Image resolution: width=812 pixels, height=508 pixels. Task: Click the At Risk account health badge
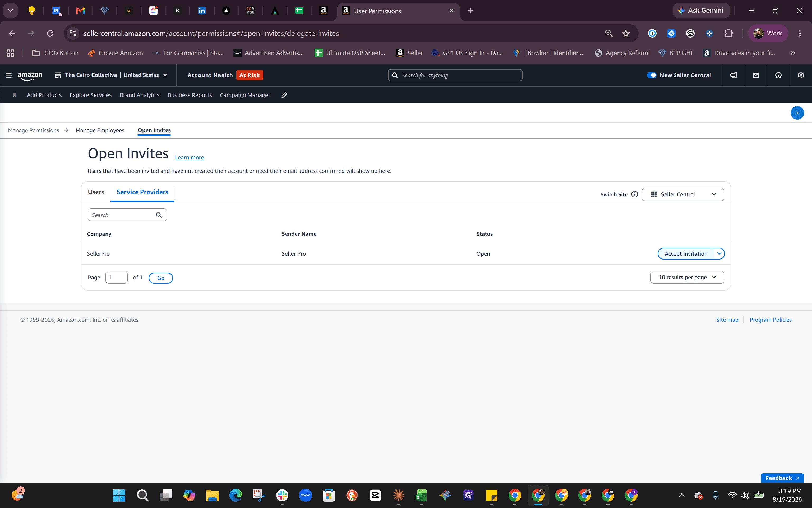pos(249,75)
